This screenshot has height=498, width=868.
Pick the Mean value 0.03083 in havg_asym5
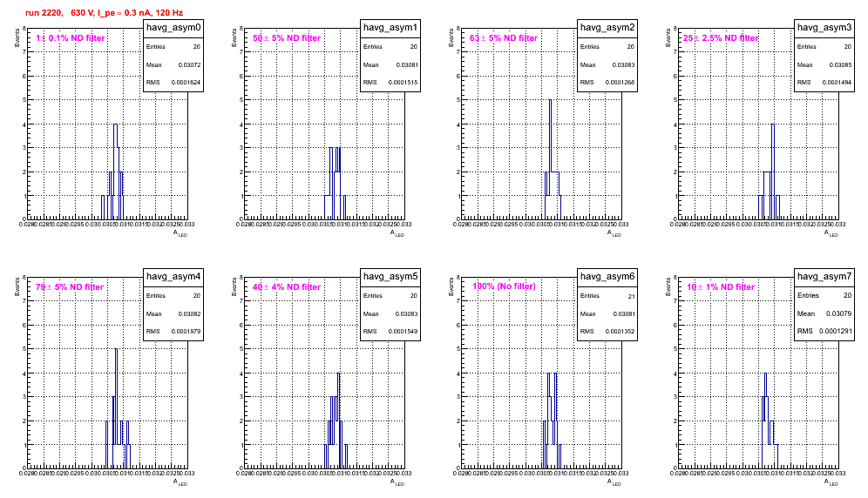click(x=407, y=313)
